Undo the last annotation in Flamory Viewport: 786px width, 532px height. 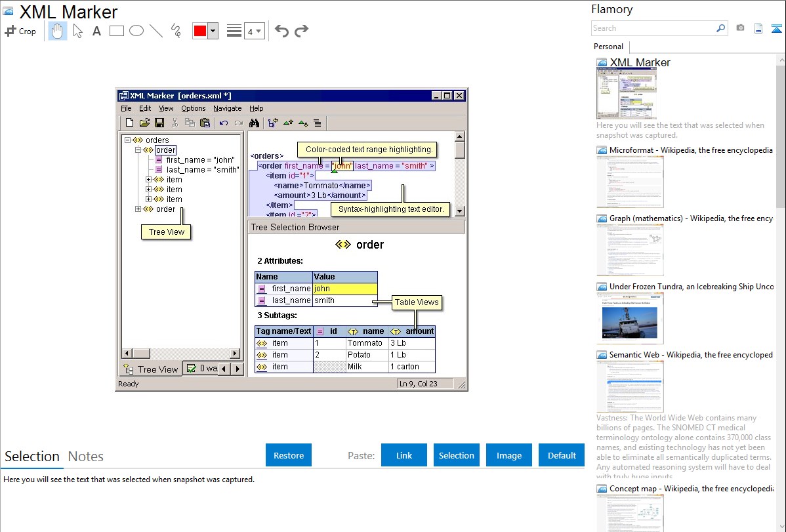(x=281, y=31)
